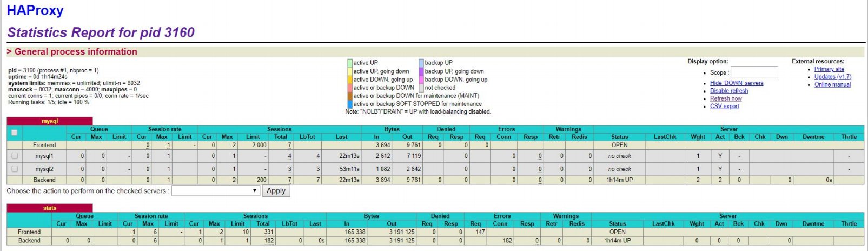Click mysql Backend '1h14m UP' status
Image resolution: width=868 pixels, height=251 pixels.
click(x=619, y=180)
